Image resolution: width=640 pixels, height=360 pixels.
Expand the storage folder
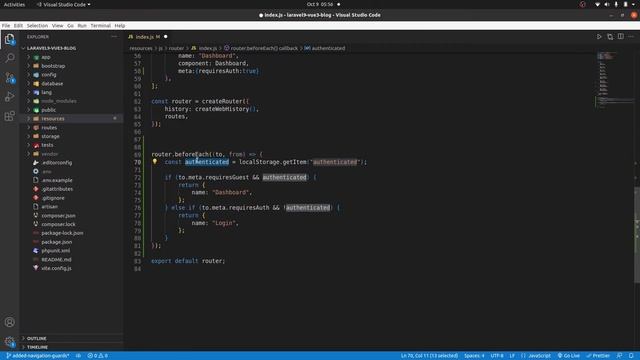[x=50, y=136]
